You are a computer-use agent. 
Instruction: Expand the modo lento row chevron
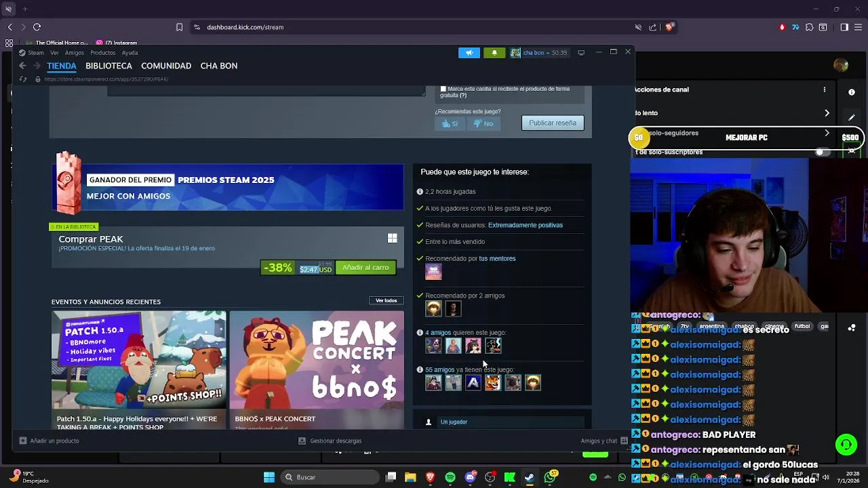pos(827,113)
